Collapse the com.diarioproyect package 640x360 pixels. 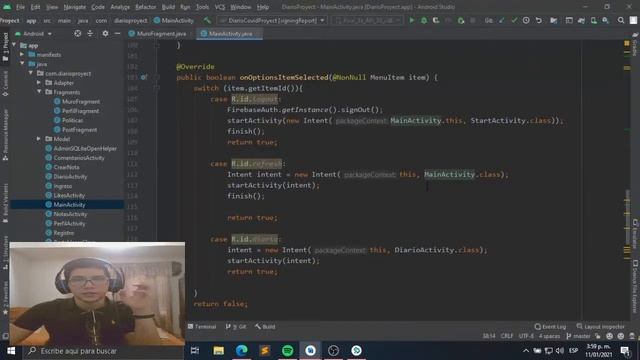[31, 73]
